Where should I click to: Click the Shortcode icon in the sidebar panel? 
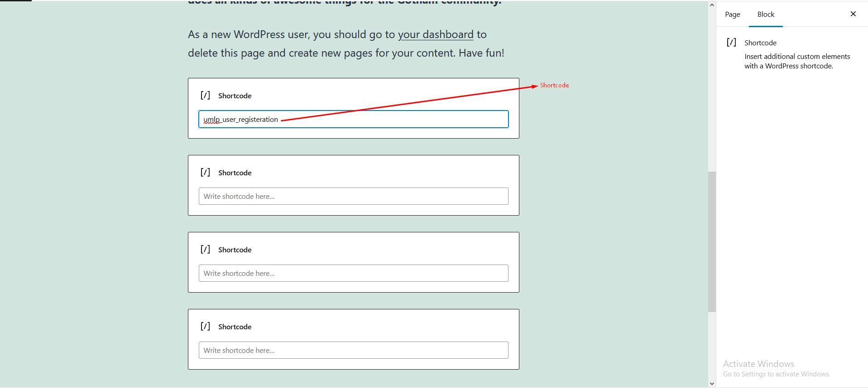[x=731, y=43]
